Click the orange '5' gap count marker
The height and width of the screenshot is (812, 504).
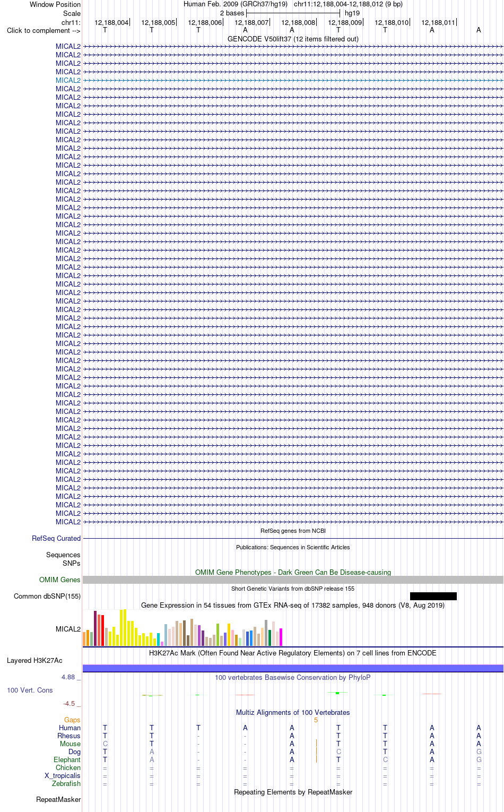[316, 720]
